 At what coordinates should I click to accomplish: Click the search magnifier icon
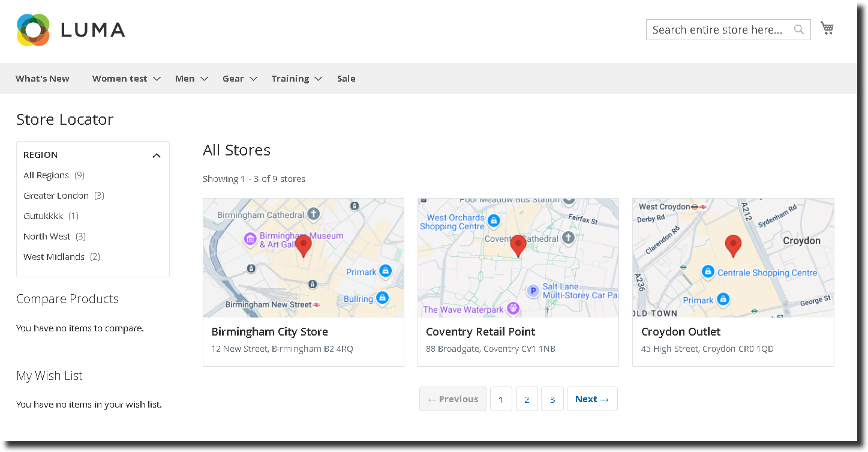[798, 29]
